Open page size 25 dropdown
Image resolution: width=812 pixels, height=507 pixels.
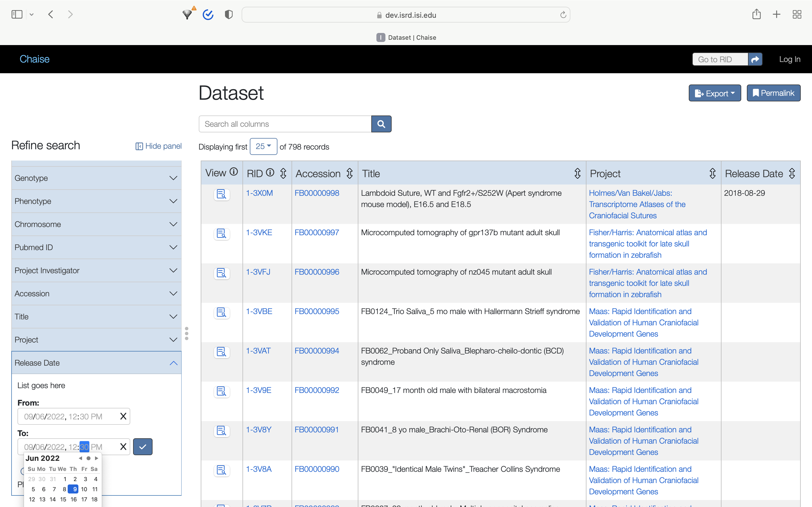click(x=263, y=146)
